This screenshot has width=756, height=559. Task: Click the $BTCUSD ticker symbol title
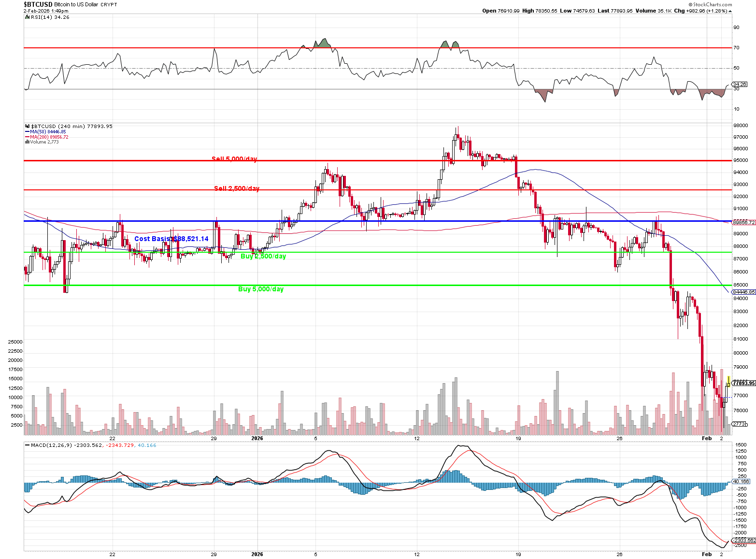pos(38,4)
